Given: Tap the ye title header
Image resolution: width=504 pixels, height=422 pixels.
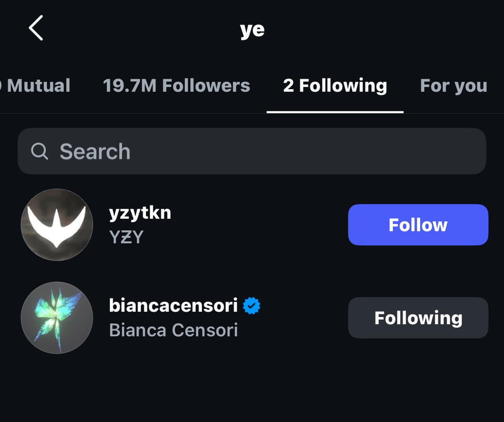Looking at the screenshot, I should click(252, 29).
